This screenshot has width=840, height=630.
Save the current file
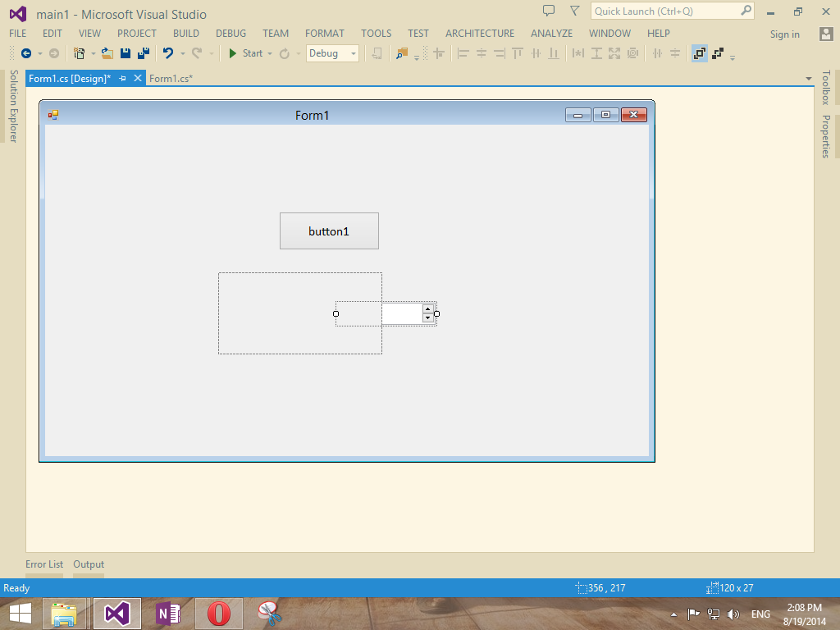pyautogui.click(x=126, y=53)
